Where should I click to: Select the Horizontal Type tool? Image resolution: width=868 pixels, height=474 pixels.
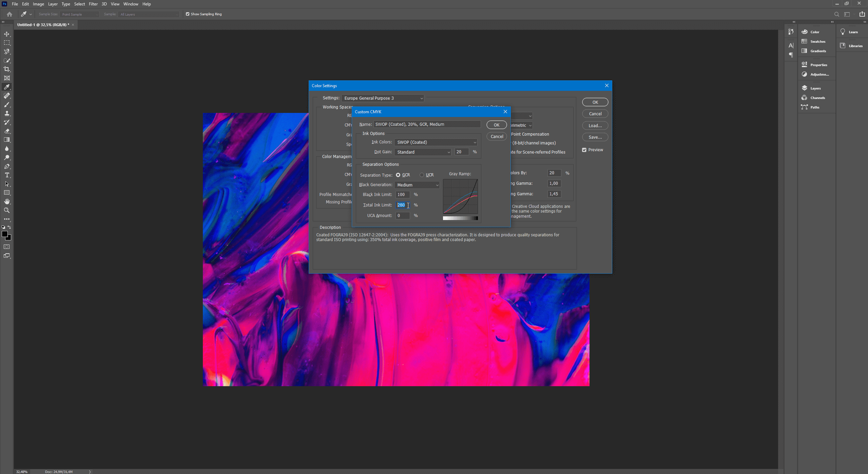pos(7,175)
